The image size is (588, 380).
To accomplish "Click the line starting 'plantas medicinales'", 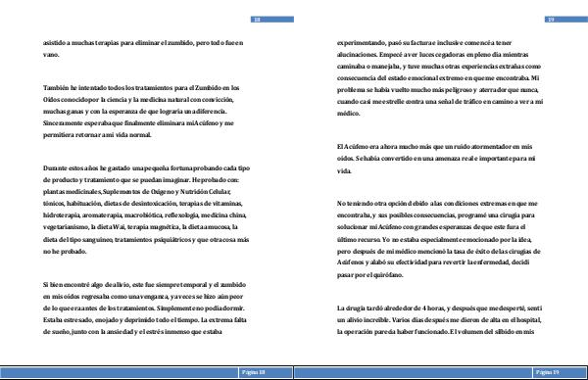I will (x=137, y=192).
